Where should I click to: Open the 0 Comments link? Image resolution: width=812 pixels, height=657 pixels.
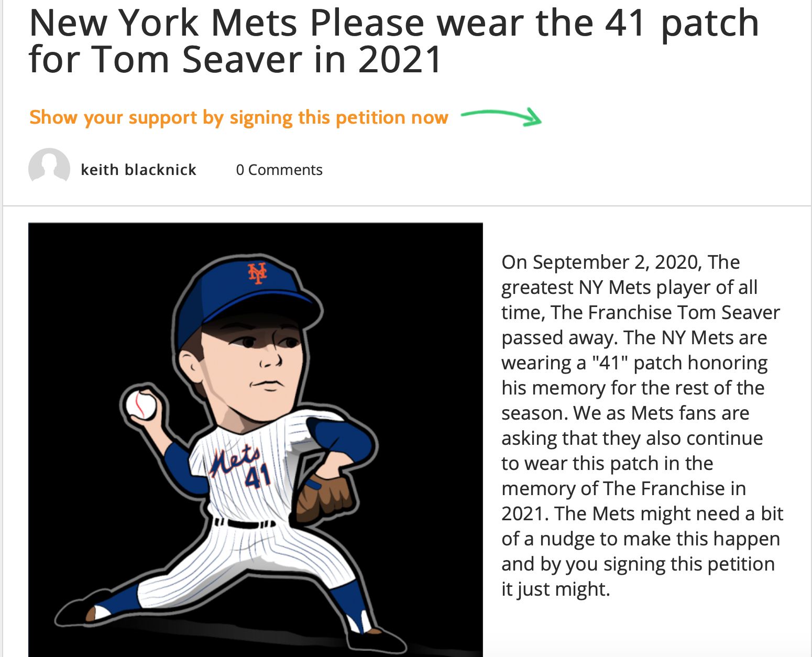pos(279,170)
